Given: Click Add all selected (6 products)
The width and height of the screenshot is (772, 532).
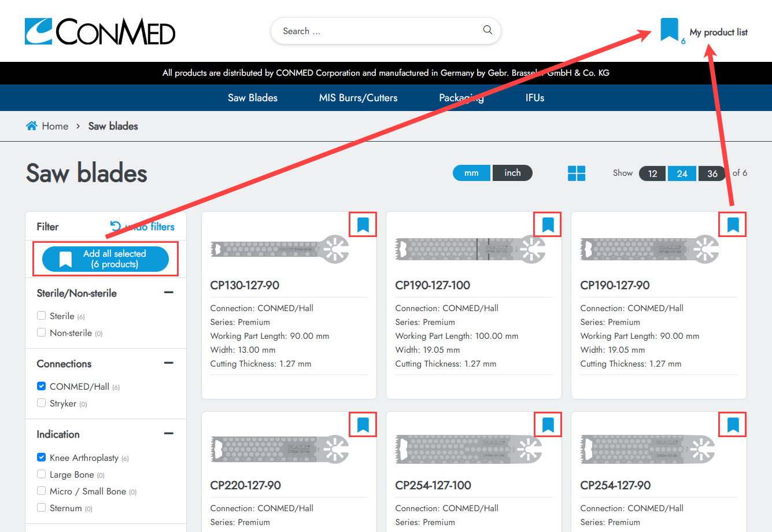Looking at the screenshot, I should [105, 259].
